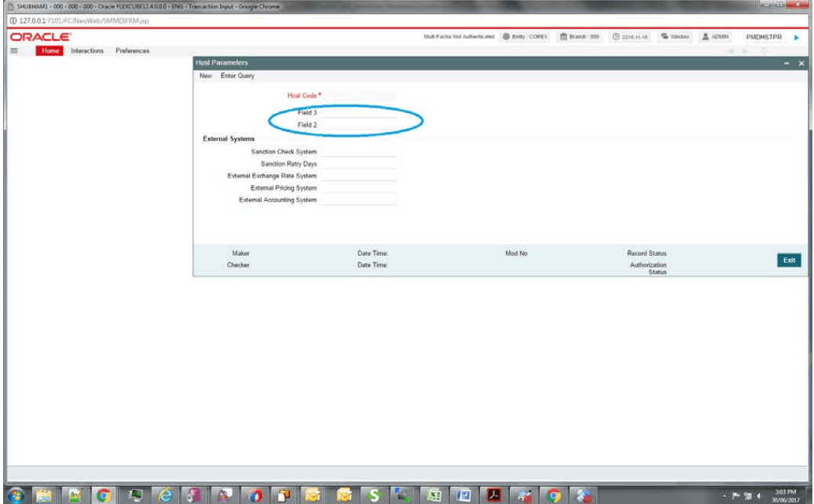814x504 pixels.
Task: Click the PMDHSTPR function ID field
Action: [x=763, y=38]
